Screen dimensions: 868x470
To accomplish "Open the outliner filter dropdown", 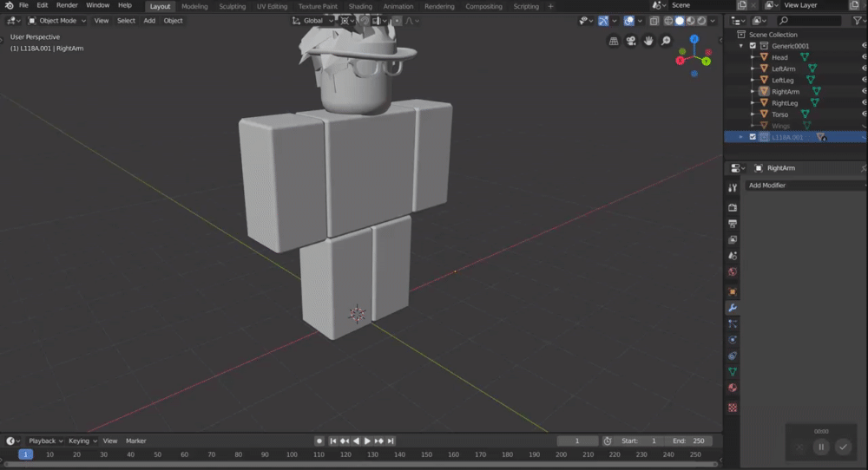I will click(858, 21).
